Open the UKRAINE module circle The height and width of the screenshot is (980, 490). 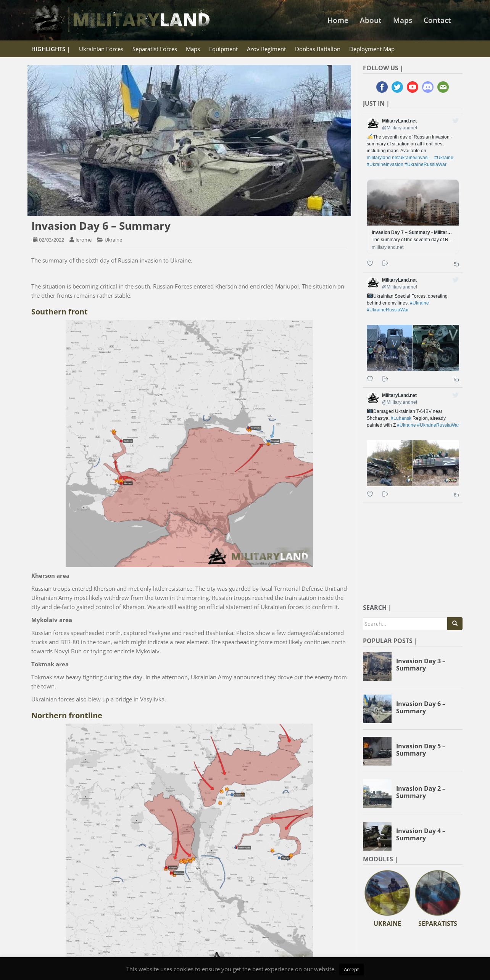[x=387, y=893]
